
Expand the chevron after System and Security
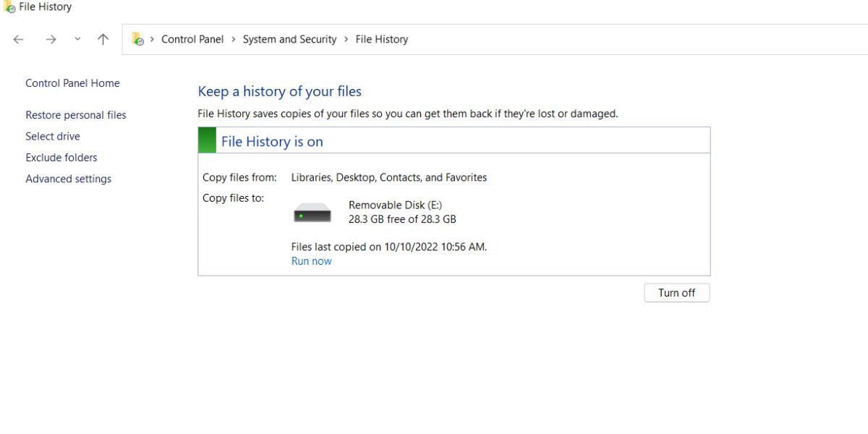point(346,40)
